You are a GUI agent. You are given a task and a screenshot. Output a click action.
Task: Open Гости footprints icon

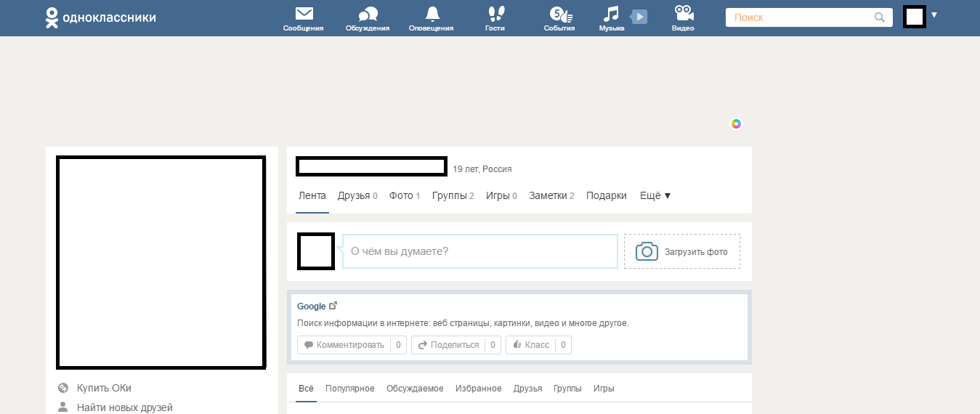pos(495,14)
